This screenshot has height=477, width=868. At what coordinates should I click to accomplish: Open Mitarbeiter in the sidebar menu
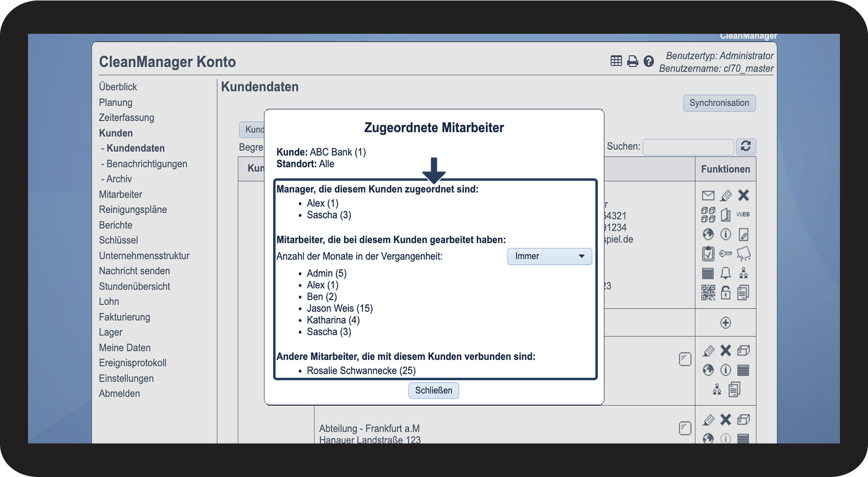click(x=120, y=195)
